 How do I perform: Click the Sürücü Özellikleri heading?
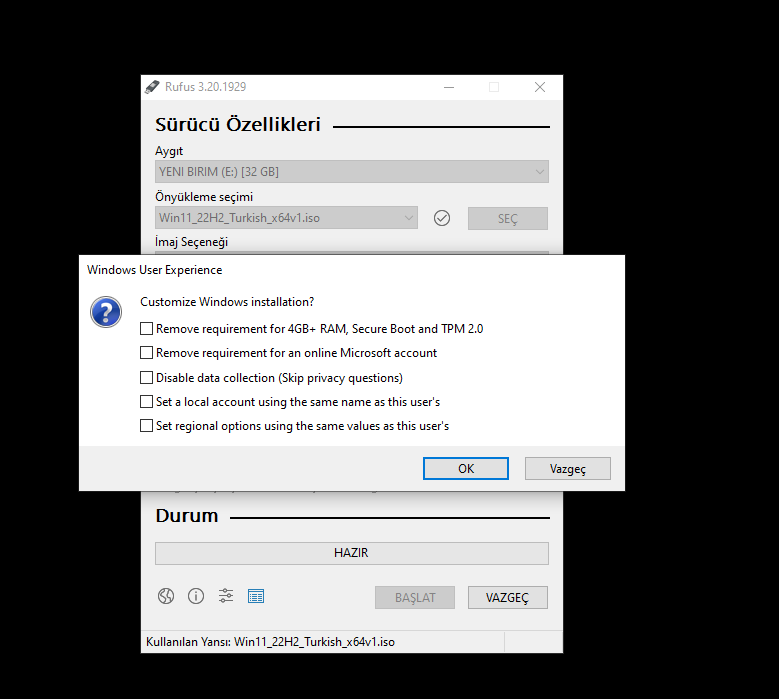[x=238, y=124]
